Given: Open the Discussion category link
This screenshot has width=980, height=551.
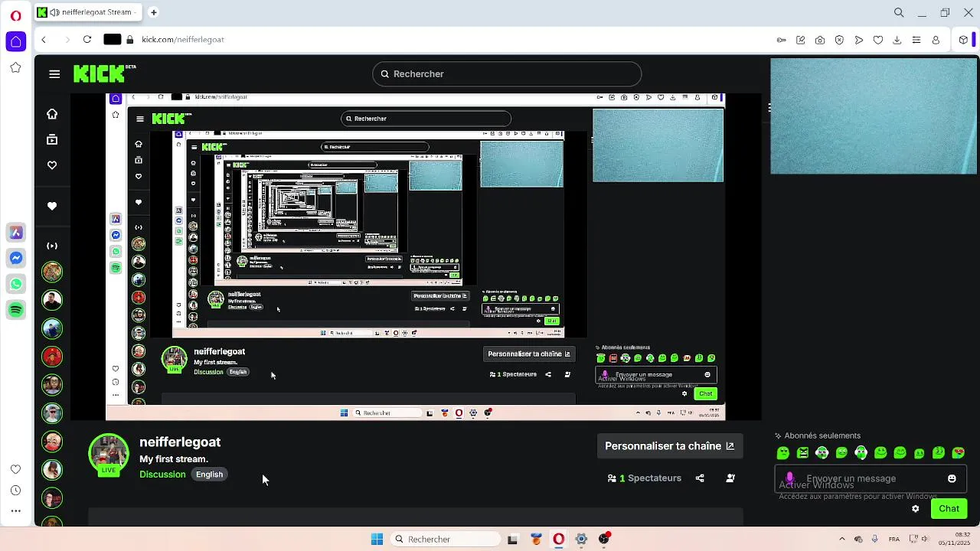Looking at the screenshot, I should click(162, 474).
